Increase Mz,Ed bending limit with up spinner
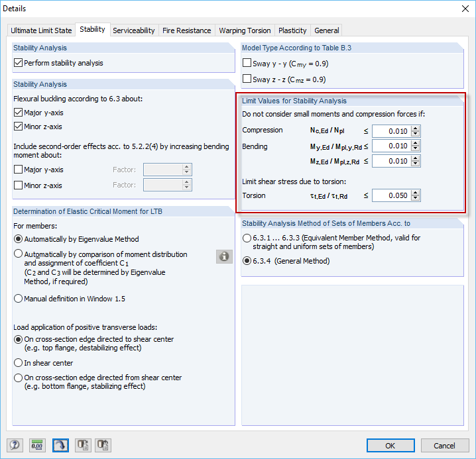Screen dimensions: 476x459 [x=415, y=158]
